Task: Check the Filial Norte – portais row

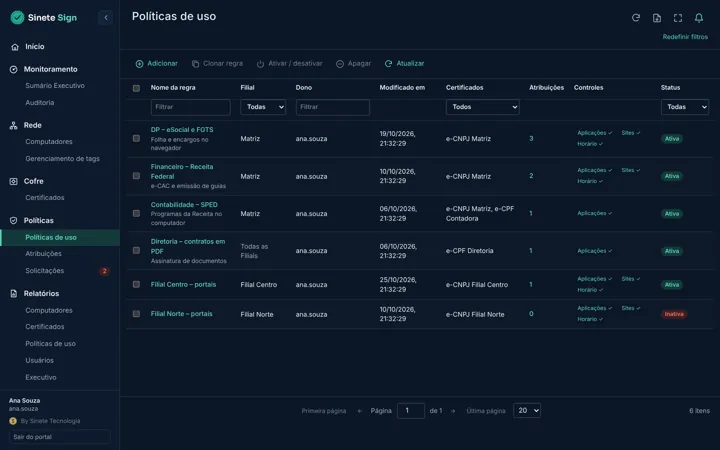Action: click(x=136, y=314)
